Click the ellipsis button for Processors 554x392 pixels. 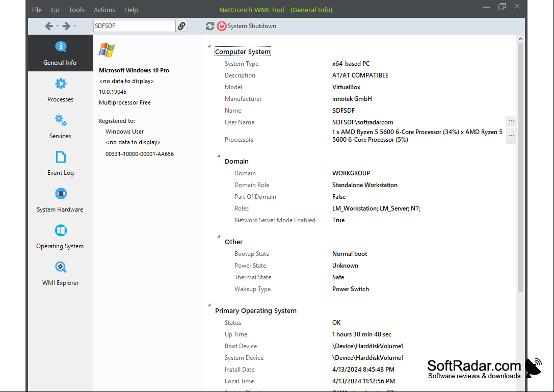tap(511, 136)
